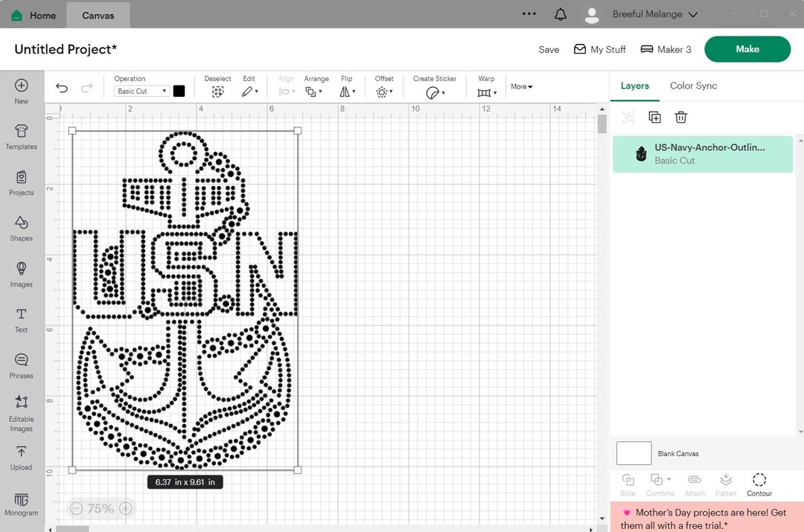
Task: Use the Attach tool
Action: pos(694,484)
